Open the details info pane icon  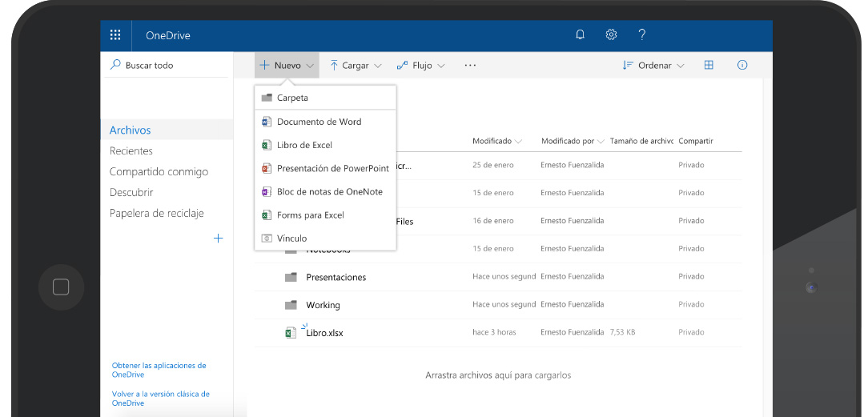pos(742,65)
